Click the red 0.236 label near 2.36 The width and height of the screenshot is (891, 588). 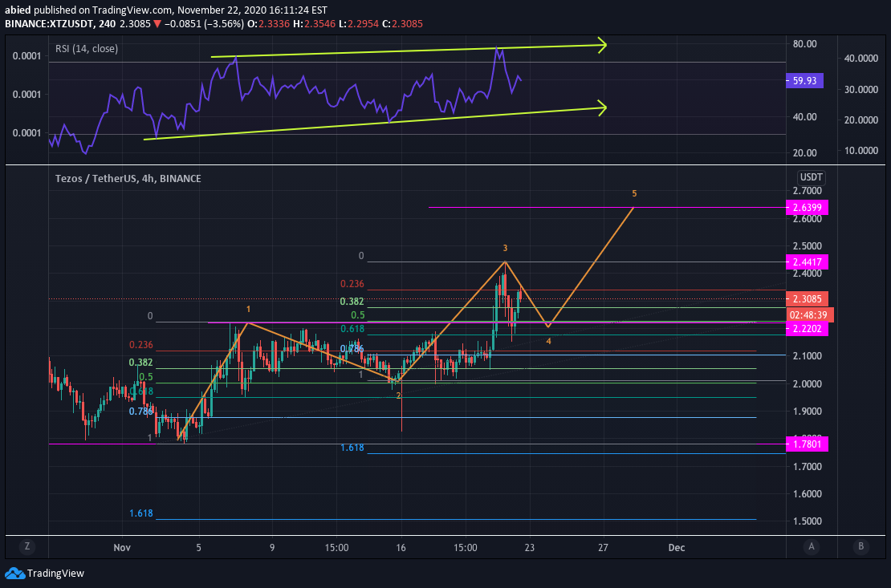coord(352,283)
